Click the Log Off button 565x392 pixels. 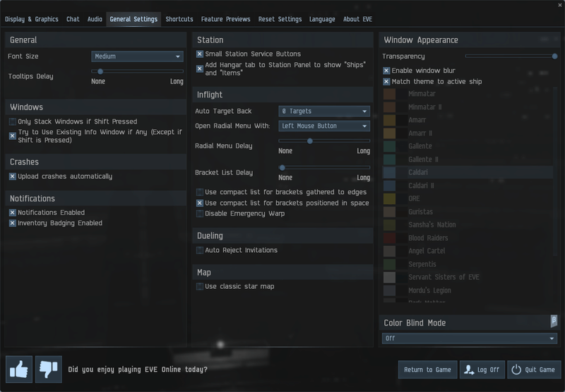pos(482,369)
